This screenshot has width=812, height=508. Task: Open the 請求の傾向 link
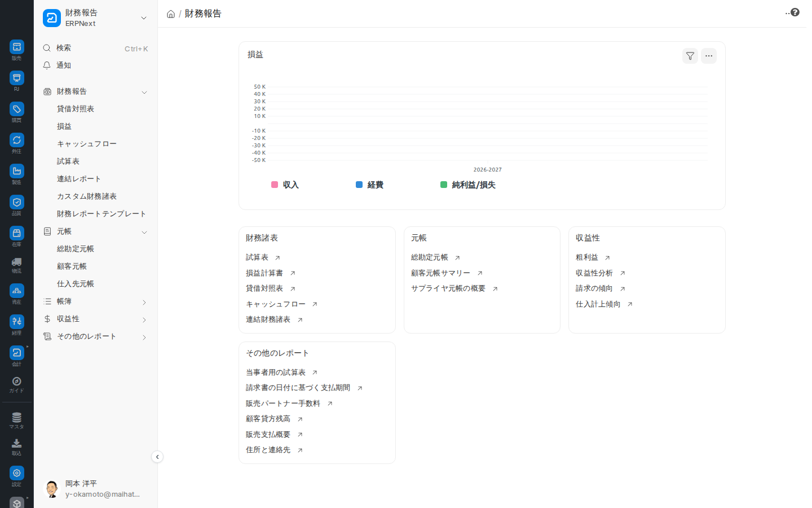(x=594, y=288)
